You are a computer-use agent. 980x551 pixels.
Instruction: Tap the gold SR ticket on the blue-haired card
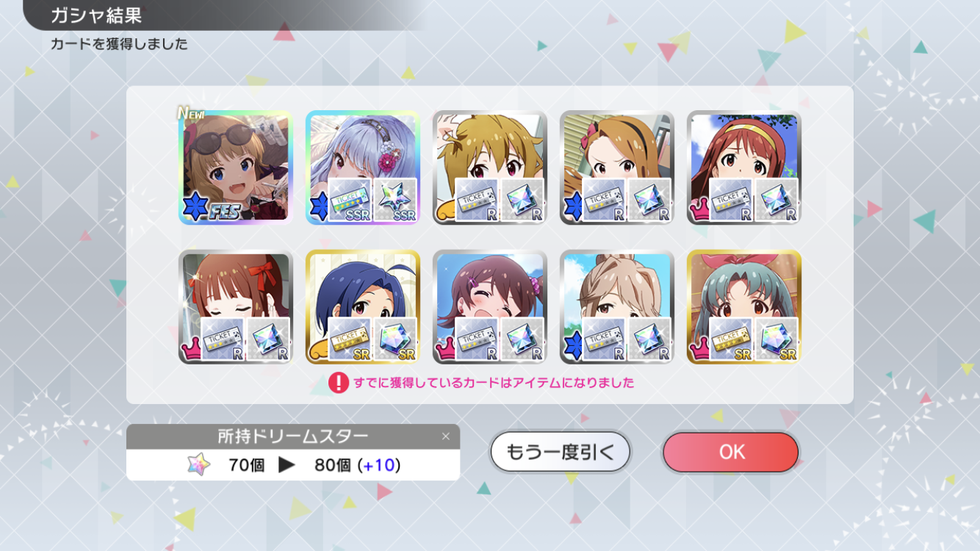[350, 339]
